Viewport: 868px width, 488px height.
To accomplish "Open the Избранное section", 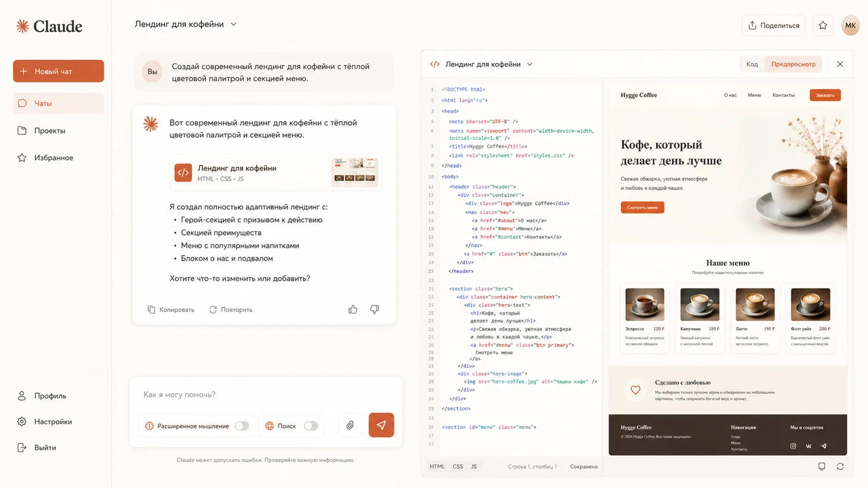I will click(x=45, y=158).
